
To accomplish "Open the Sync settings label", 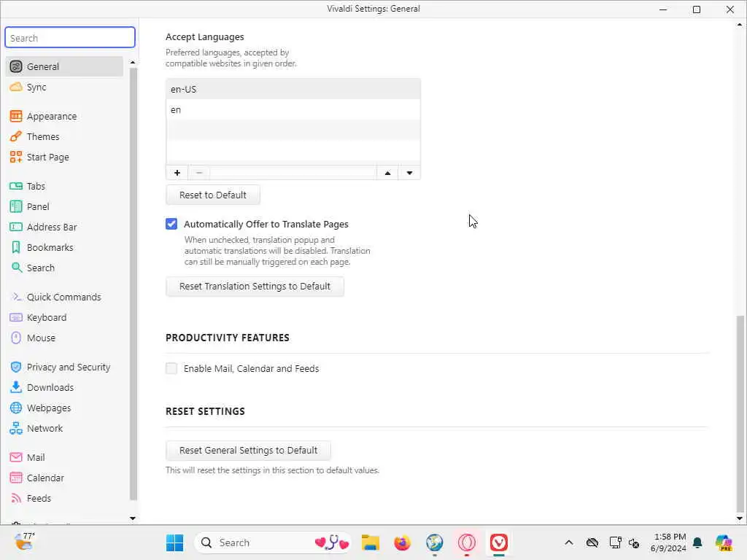I will 36,87.
